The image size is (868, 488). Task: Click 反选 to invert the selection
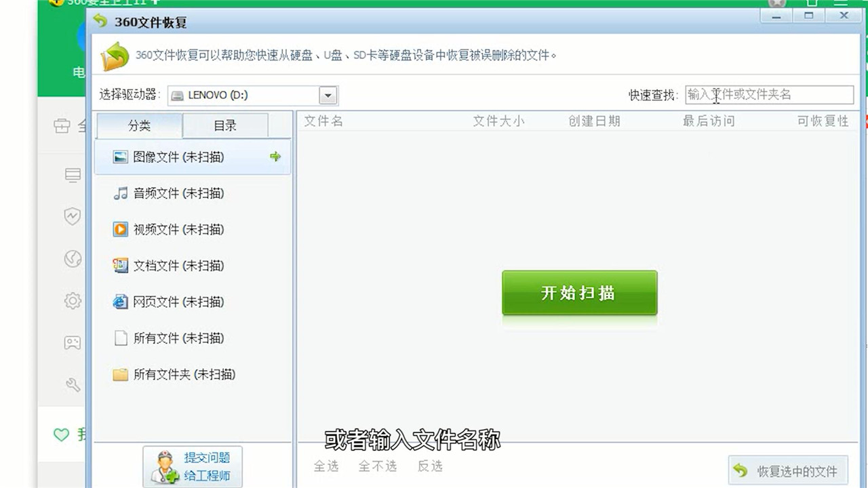[x=429, y=466]
